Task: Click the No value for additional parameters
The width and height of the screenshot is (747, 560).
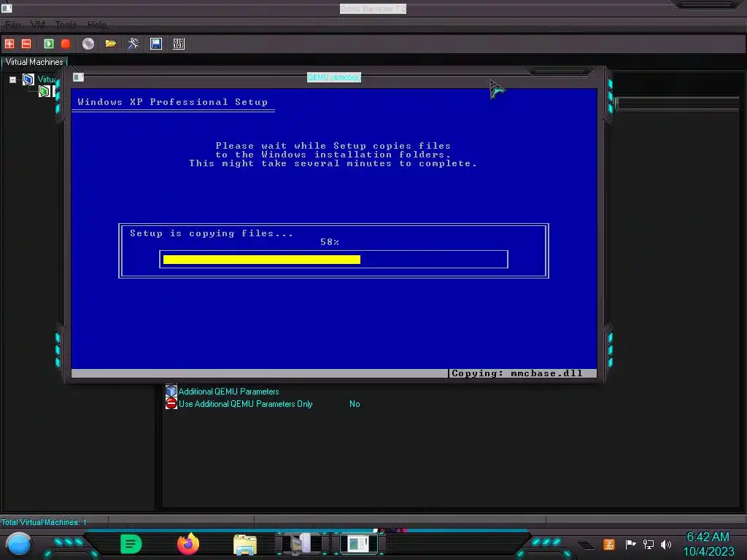Action: tap(355, 404)
